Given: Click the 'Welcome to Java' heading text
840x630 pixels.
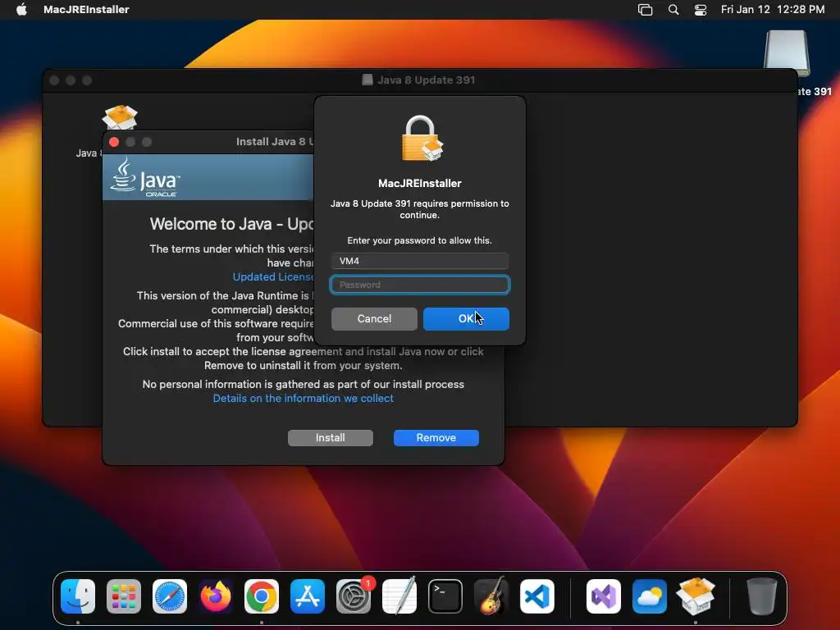Looking at the screenshot, I should coord(232,224).
